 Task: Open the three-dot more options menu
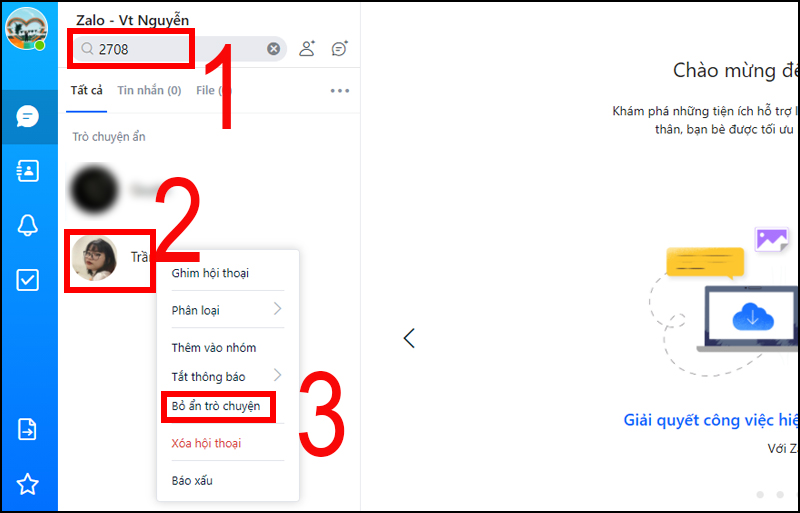(x=340, y=91)
